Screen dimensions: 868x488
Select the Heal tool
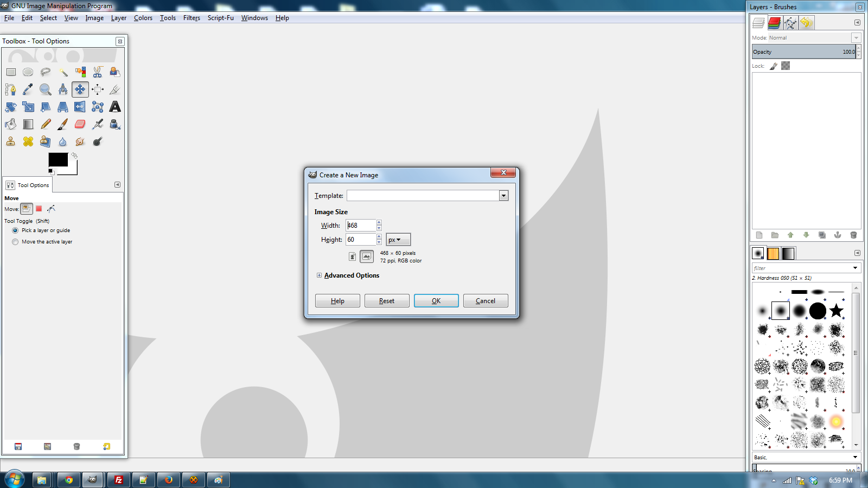[28, 142]
